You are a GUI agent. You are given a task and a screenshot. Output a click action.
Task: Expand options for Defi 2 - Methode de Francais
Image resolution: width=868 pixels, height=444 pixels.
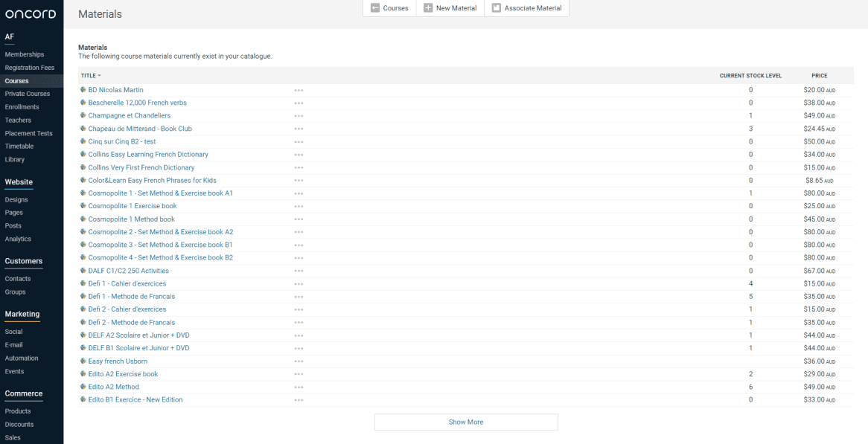coord(299,323)
